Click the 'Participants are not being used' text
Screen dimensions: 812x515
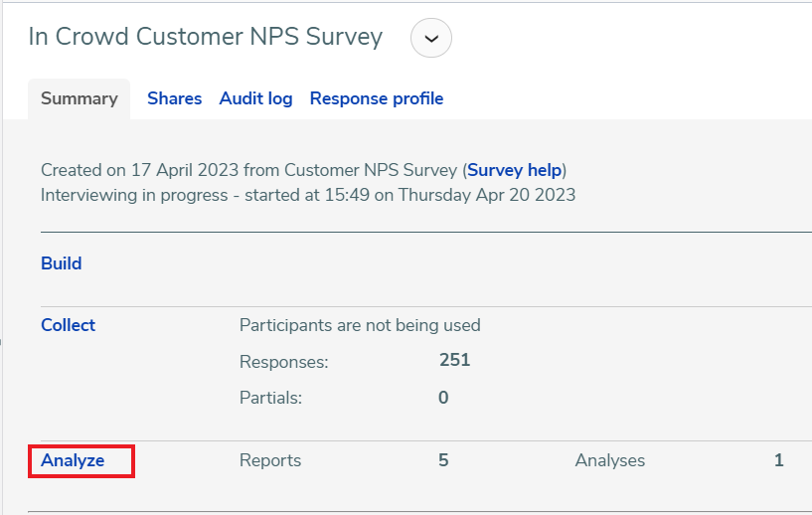click(x=360, y=325)
